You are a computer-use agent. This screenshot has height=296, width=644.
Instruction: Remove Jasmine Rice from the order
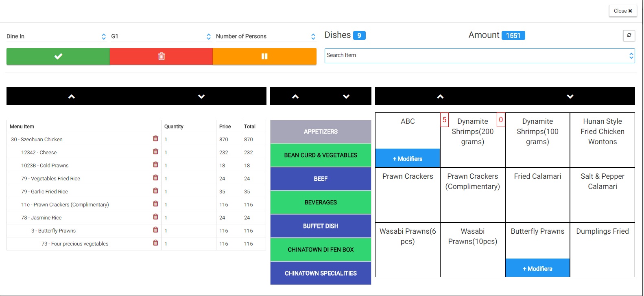pyautogui.click(x=155, y=217)
